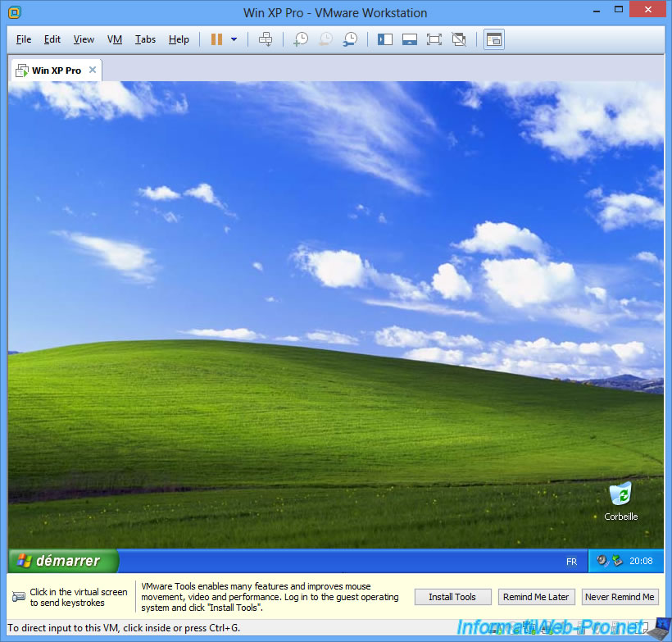This screenshot has height=642, width=672.
Task: Click Remind Me Later button
Action: (536, 597)
